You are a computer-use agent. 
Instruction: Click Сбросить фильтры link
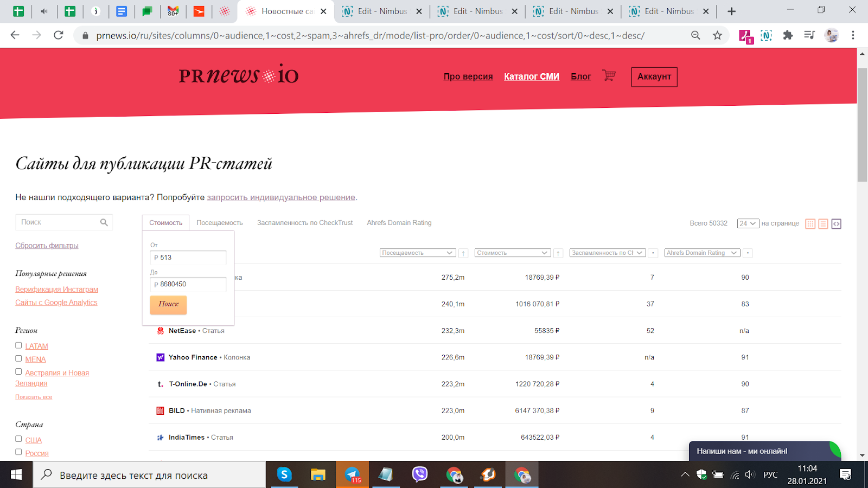point(47,246)
